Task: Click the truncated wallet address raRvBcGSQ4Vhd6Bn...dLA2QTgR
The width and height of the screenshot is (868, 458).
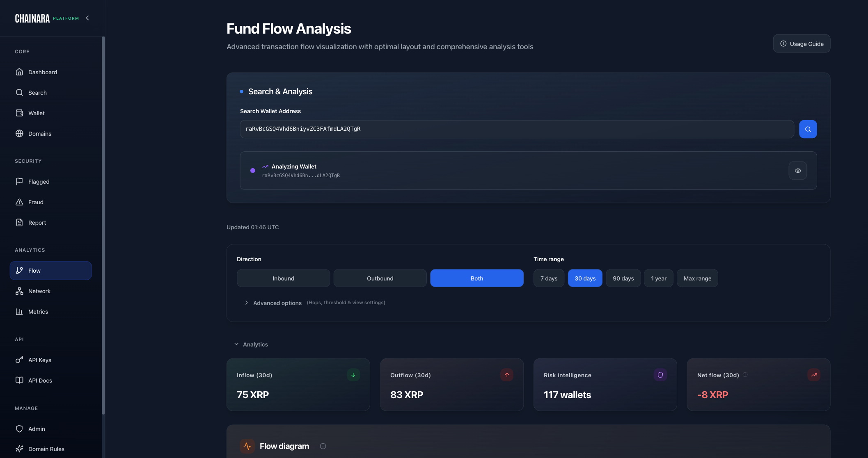Action: pos(301,175)
